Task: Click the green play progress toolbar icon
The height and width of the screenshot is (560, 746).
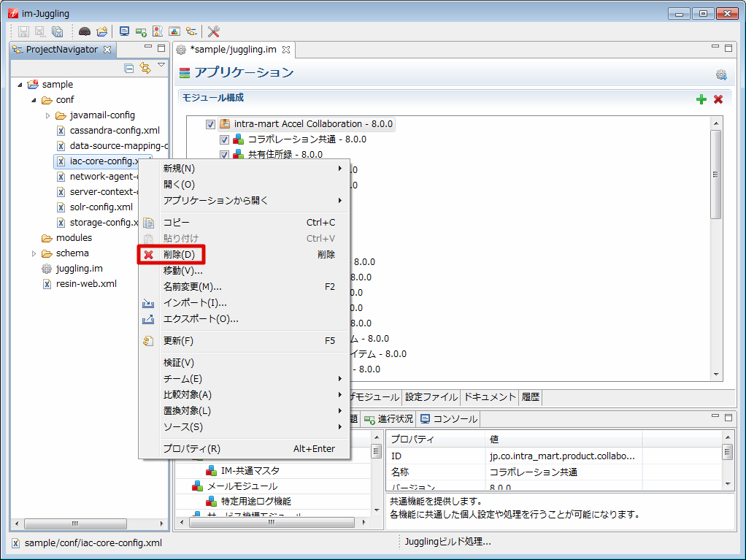Action: click(x=141, y=32)
